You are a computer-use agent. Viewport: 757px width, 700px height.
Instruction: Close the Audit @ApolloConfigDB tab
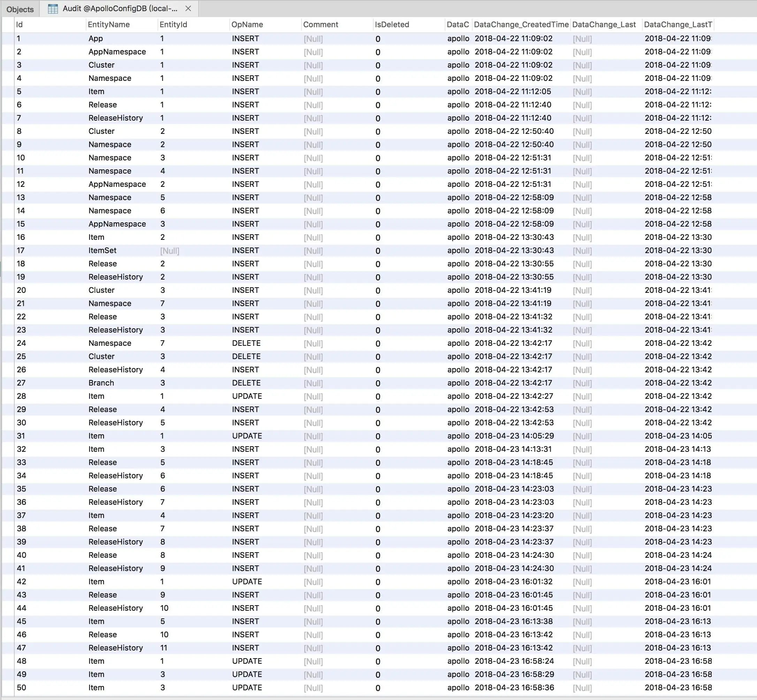pos(188,8)
